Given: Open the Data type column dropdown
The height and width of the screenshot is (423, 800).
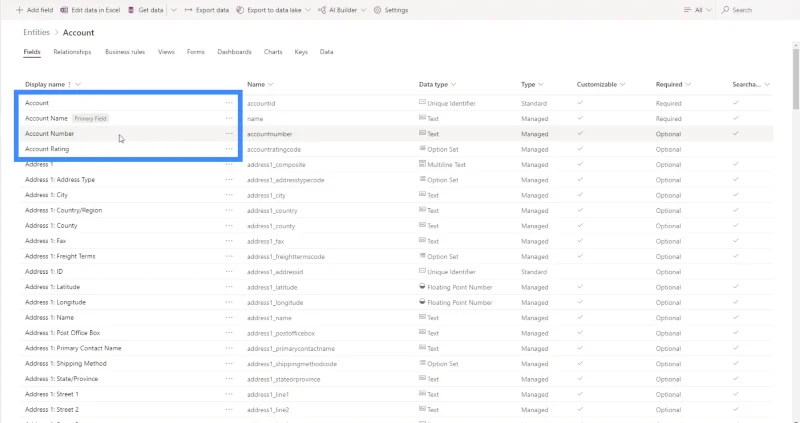Looking at the screenshot, I should coord(454,85).
